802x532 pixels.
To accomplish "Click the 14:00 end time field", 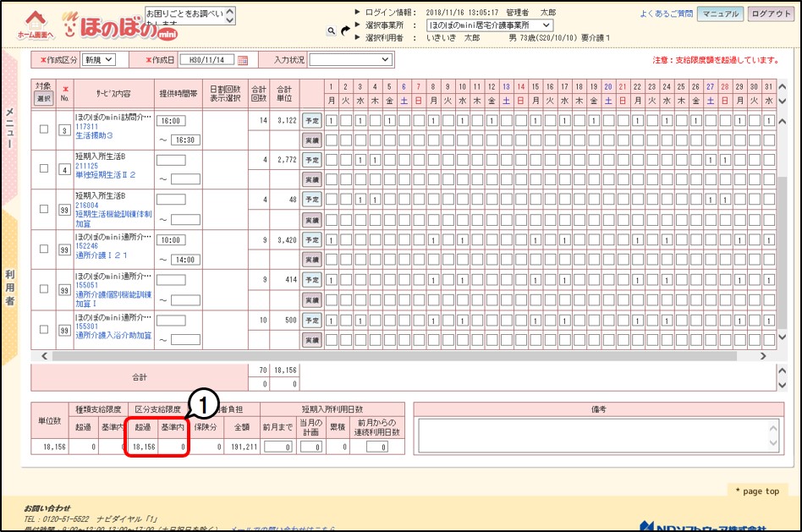I will point(185,260).
